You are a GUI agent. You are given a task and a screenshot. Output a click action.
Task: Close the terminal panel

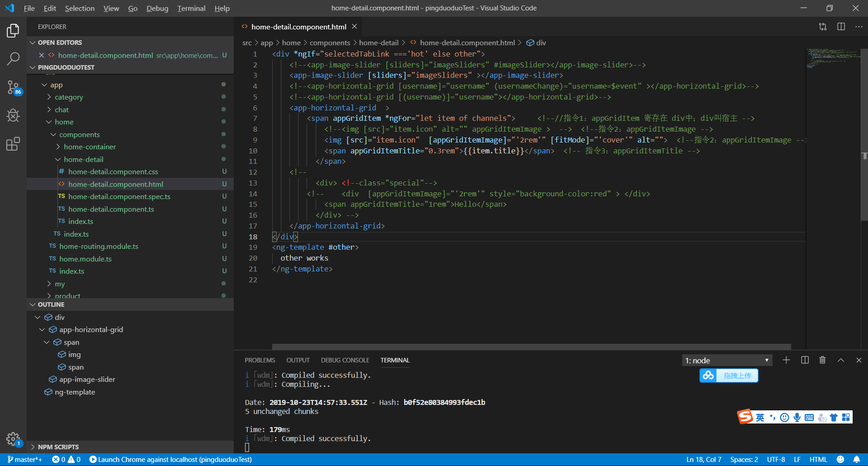point(859,360)
